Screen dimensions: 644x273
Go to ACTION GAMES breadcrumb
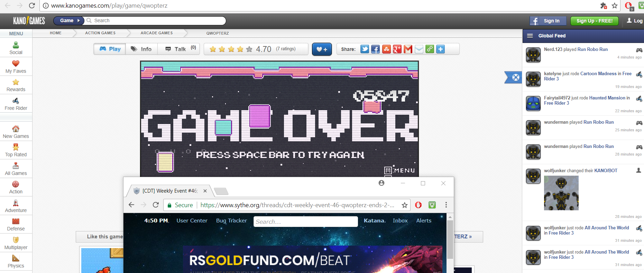coord(100,33)
